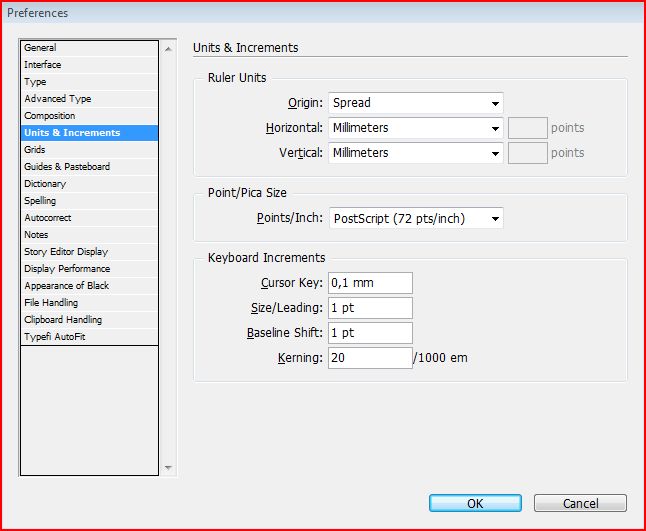Open Appearance of Black preferences
This screenshot has height=531, width=646.
tap(89, 285)
